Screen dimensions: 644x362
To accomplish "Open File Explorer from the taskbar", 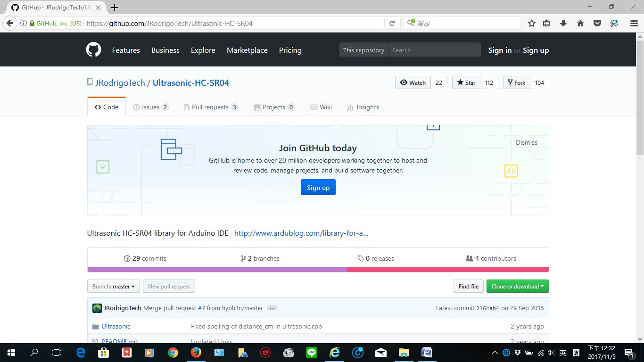I will click(x=404, y=353).
